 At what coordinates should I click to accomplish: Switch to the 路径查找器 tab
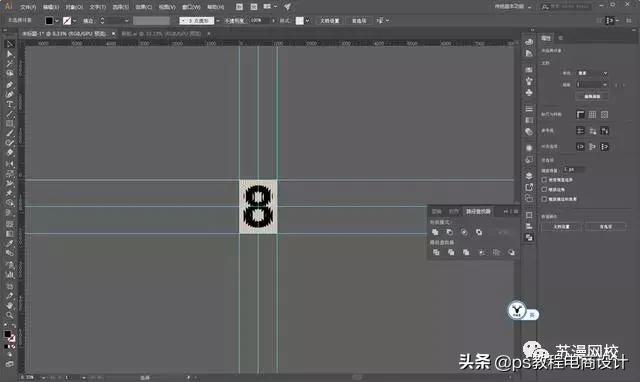(478, 211)
